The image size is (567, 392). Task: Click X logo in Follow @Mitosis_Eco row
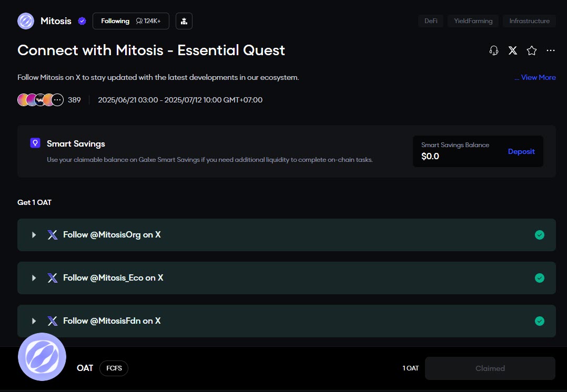click(x=53, y=278)
